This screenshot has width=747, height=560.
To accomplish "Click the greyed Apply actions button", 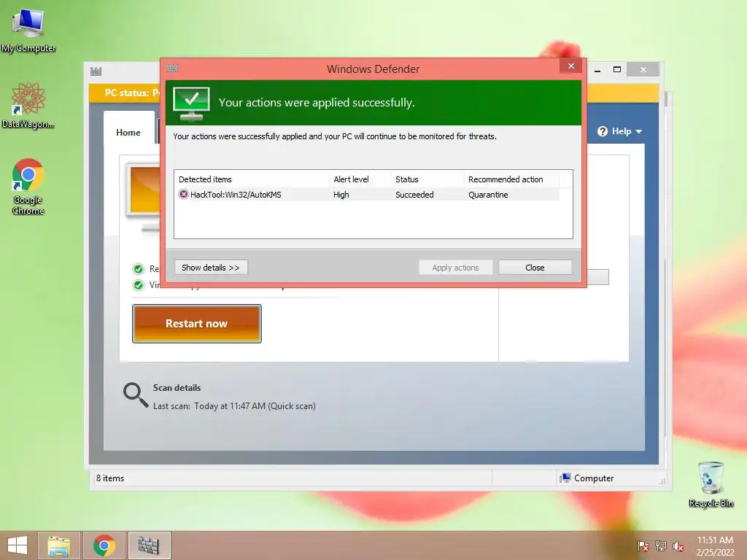I will click(x=455, y=268).
